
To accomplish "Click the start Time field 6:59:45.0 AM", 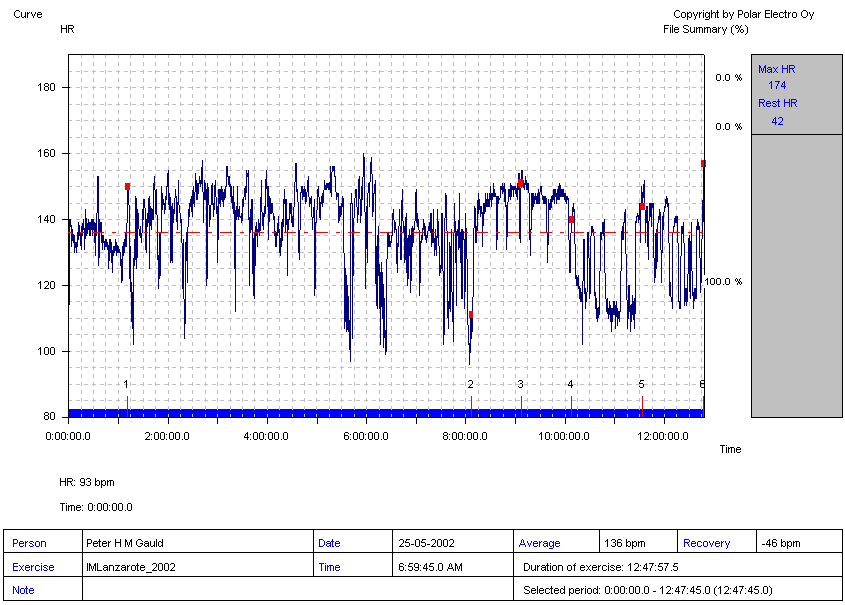I will tap(453, 567).
